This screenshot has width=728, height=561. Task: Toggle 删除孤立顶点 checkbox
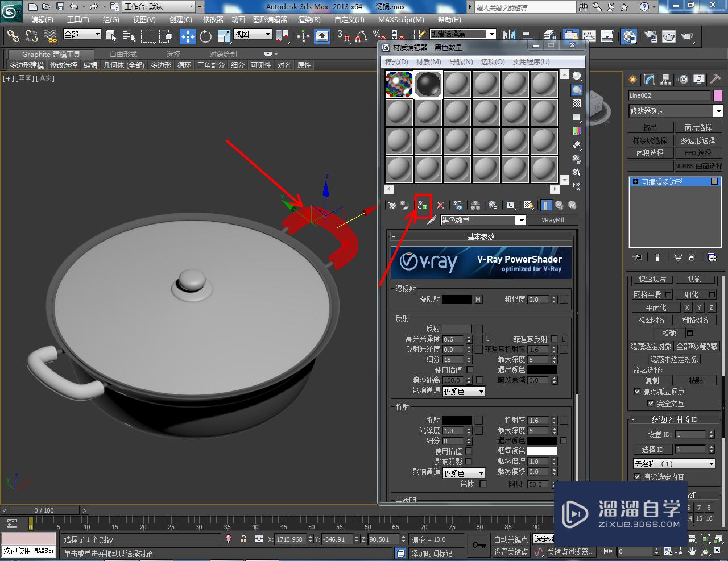coord(637,392)
